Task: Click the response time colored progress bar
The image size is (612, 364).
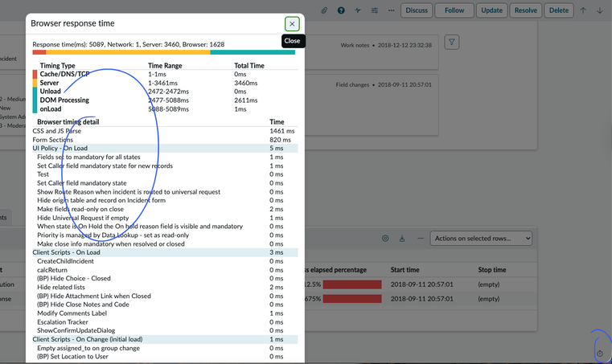Action: 164,52
